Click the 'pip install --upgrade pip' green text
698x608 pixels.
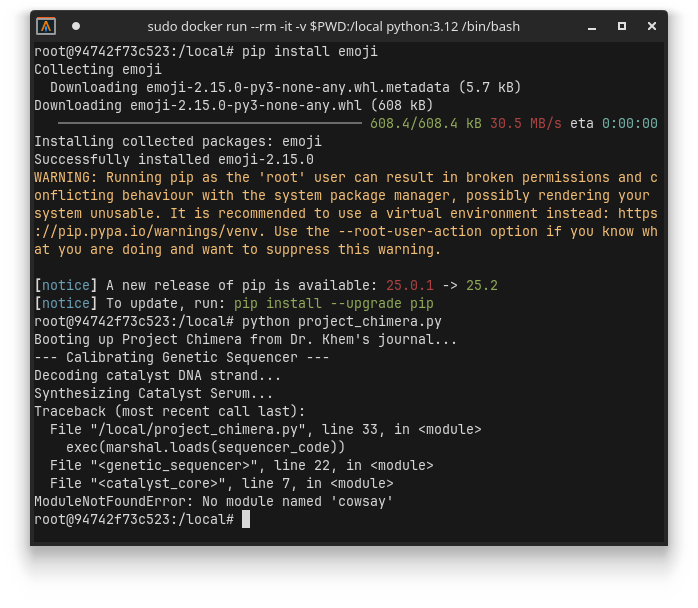(333, 303)
